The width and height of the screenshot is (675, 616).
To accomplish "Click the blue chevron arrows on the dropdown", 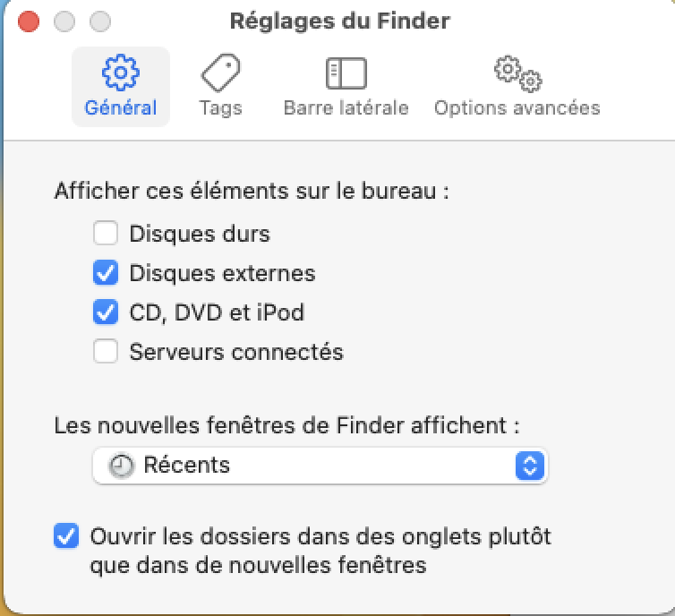I will click(x=529, y=466).
